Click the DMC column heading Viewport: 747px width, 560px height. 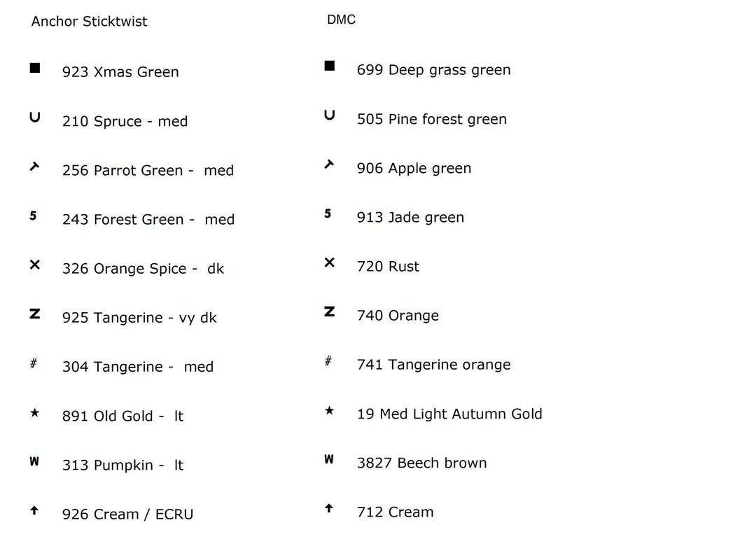tap(342, 20)
